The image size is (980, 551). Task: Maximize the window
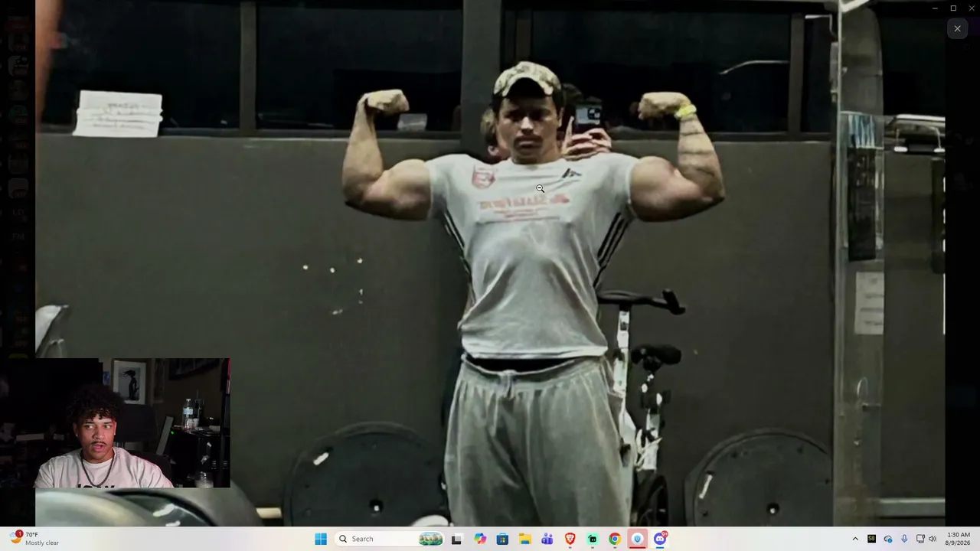953,8
